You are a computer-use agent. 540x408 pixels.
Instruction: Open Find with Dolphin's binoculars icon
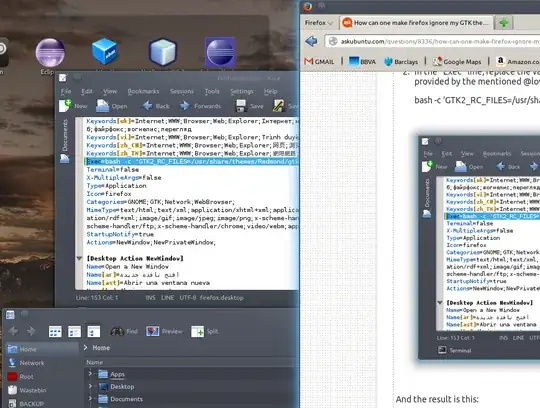click(x=117, y=331)
